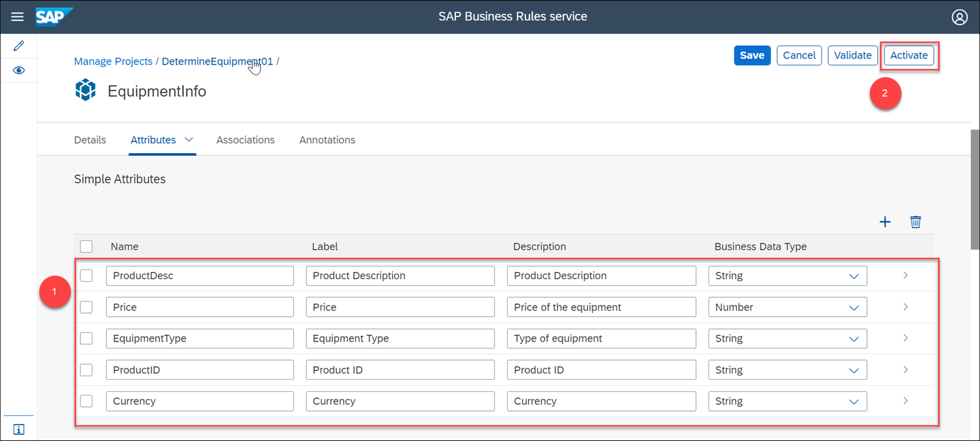Image resolution: width=980 pixels, height=441 pixels.
Task: Edit the Currency label field
Action: pyautogui.click(x=400, y=401)
